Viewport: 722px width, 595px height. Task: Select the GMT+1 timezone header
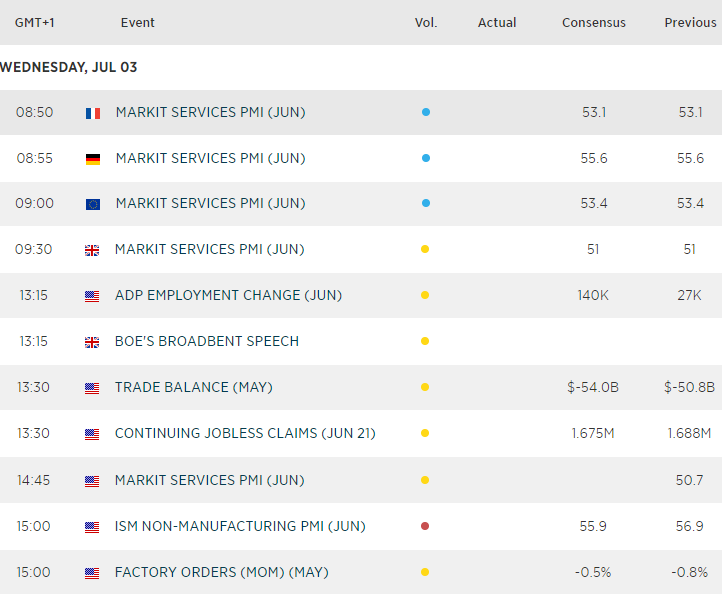[x=34, y=22]
